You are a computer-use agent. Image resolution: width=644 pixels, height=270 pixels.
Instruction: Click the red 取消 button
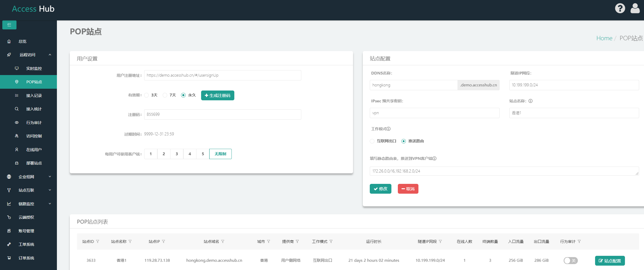click(408, 189)
